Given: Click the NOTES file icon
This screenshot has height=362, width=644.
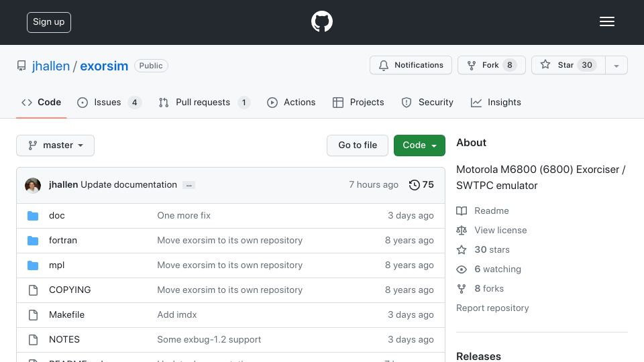Looking at the screenshot, I should click(x=33, y=340).
